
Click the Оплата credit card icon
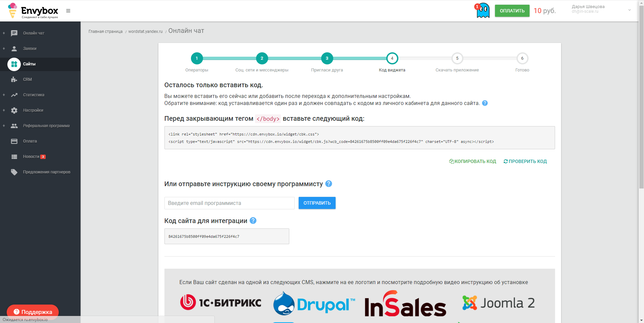click(14, 141)
